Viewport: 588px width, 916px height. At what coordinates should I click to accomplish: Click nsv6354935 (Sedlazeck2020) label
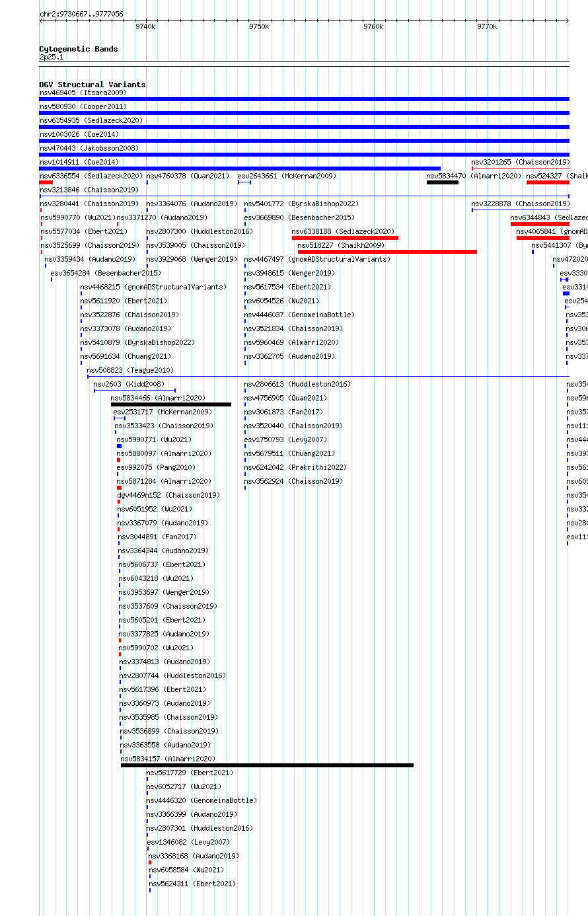click(x=91, y=120)
